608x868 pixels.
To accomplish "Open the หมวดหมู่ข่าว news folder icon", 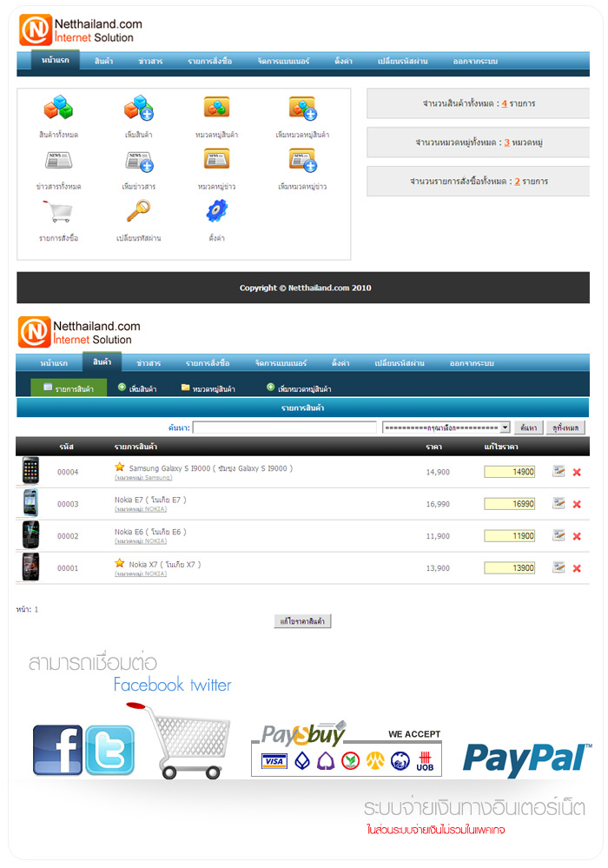I will pos(217,159).
